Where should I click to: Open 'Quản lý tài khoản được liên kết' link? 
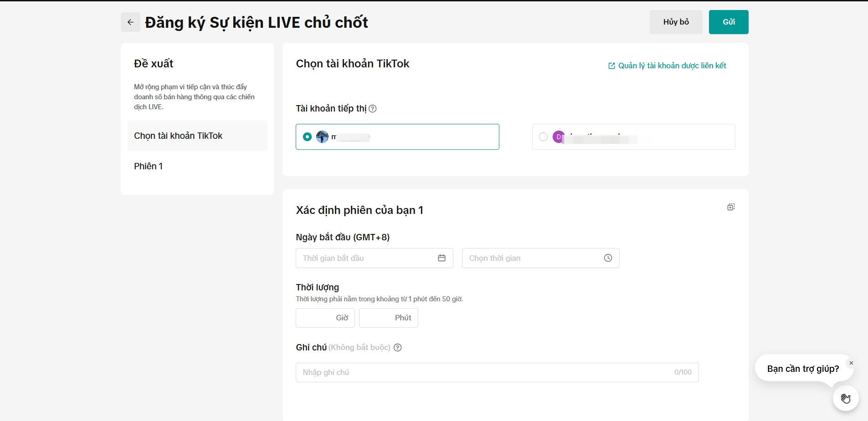tap(672, 66)
